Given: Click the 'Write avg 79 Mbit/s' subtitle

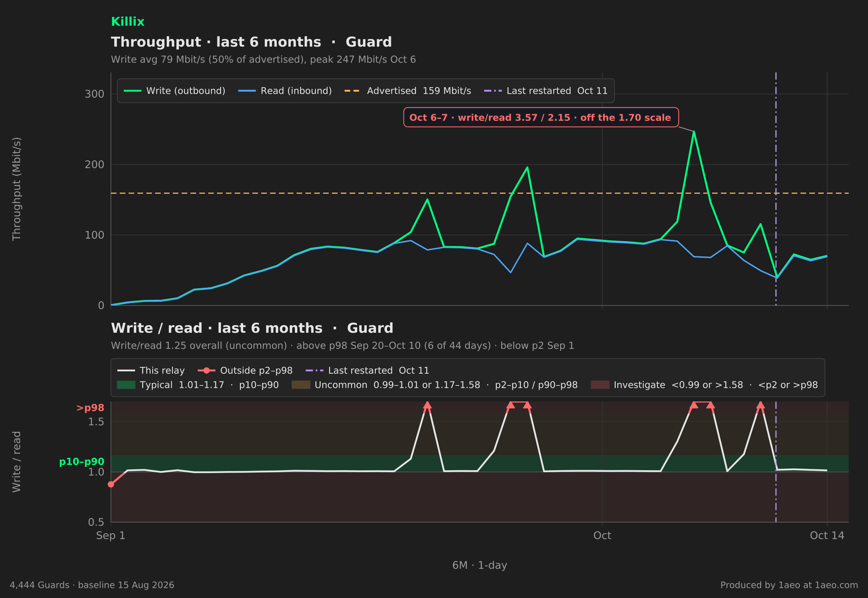Looking at the screenshot, I should [263, 59].
